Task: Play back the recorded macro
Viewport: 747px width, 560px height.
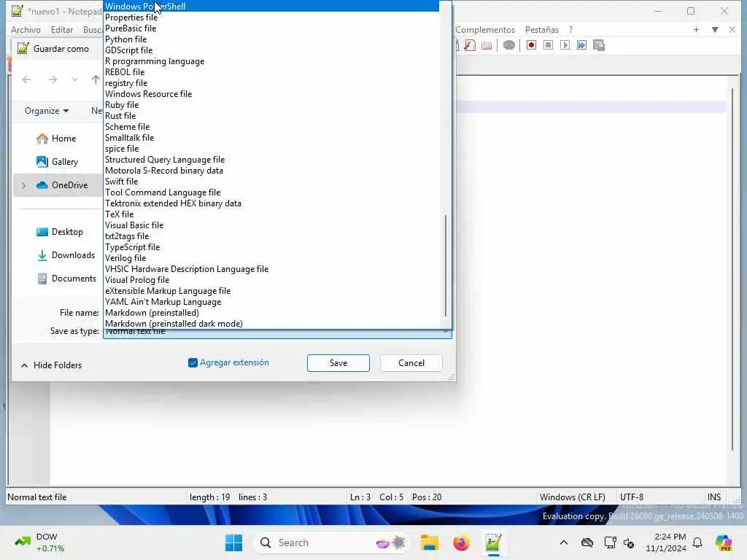Action: tap(565, 45)
